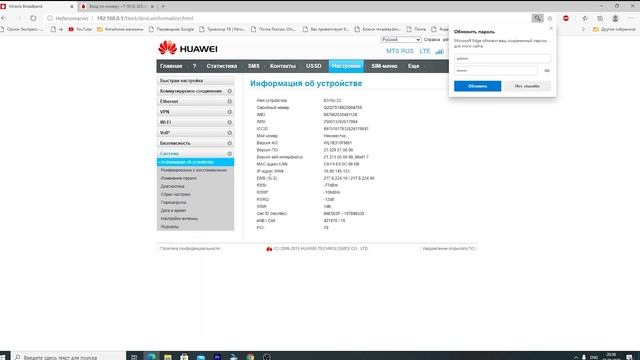Open browser settings and more menu
The width and height of the screenshot is (640, 360).
(631, 18)
